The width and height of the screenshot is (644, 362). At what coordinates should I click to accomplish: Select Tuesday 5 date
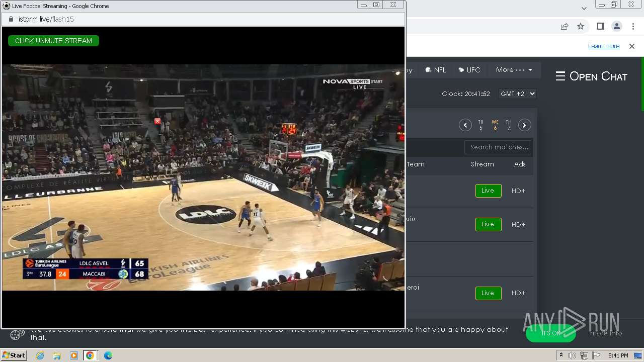click(480, 125)
